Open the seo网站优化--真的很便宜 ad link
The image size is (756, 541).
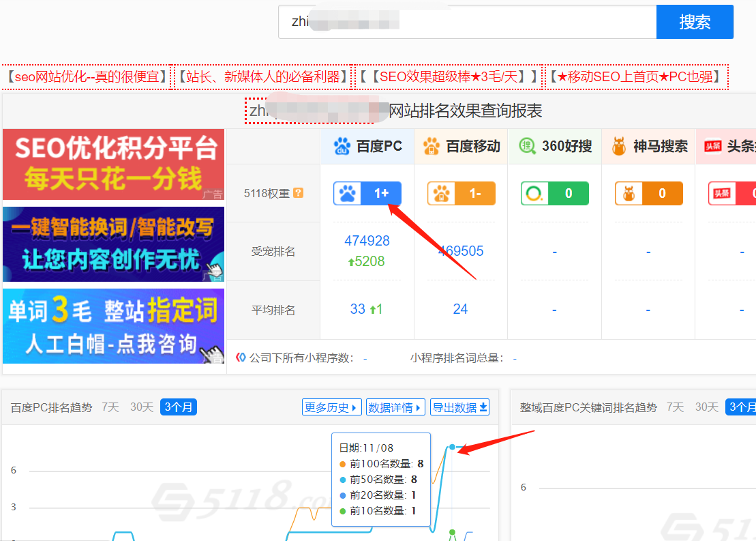pos(87,76)
